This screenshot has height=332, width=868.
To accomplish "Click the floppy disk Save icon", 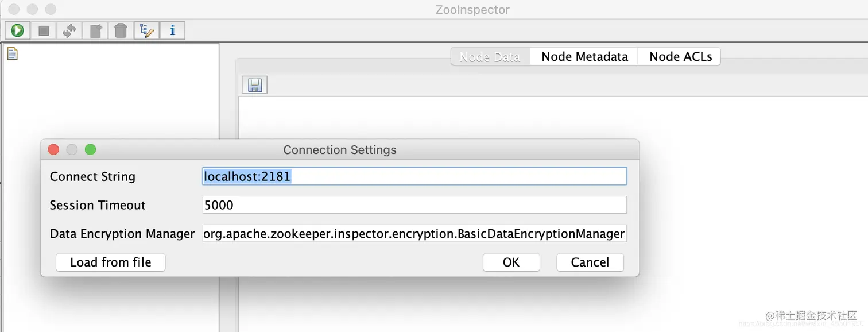I will click(254, 85).
